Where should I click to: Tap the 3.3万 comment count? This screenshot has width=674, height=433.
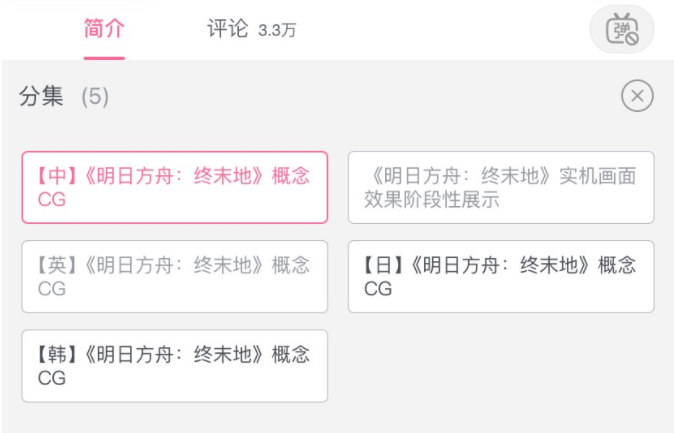277,31
